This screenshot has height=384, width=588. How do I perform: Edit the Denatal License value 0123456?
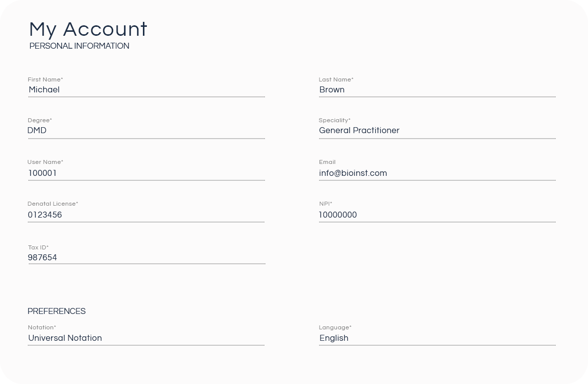(146, 215)
